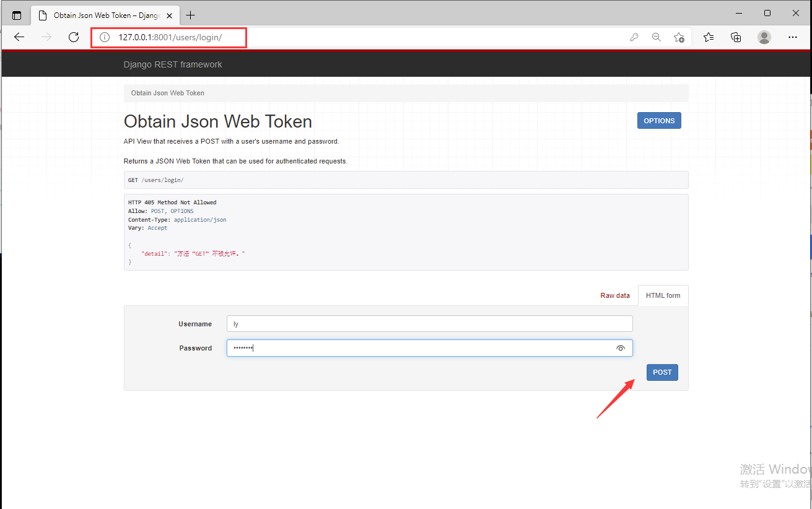Submit the form with POST button
812x509 pixels.
point(662,372)
